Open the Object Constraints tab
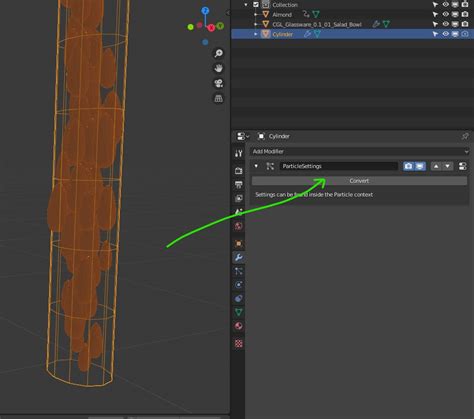Screen dimensions: 474x419 (x=238, y=298)
